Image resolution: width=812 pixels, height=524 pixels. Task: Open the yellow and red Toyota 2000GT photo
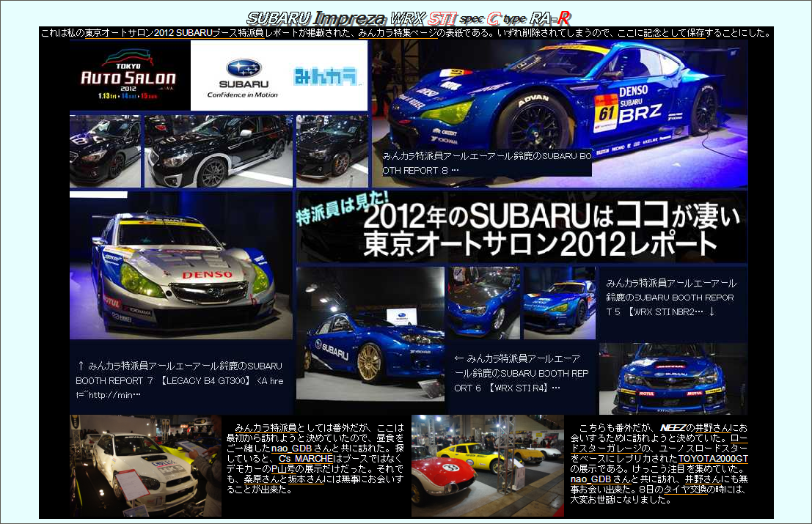tap(487, 465)
